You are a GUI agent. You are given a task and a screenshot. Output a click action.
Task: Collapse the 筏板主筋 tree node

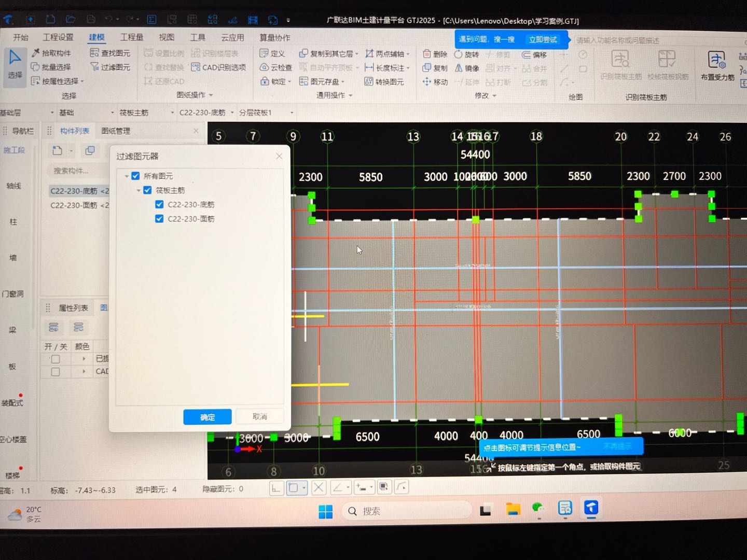[138, 191]
